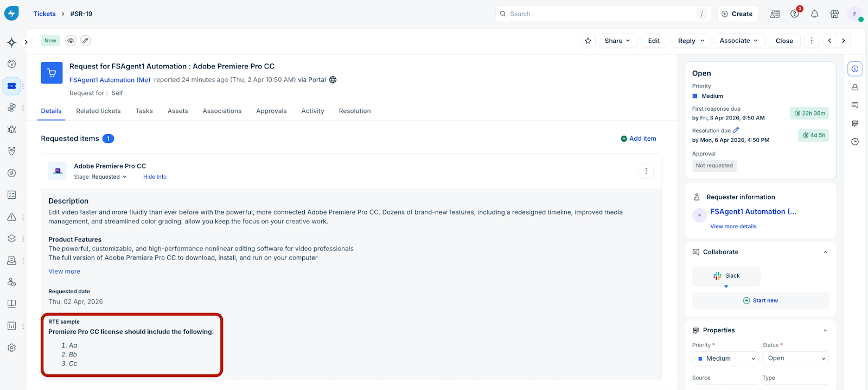Go to the previous ticket arrow
868x390 pixels.
click(829, 41)
